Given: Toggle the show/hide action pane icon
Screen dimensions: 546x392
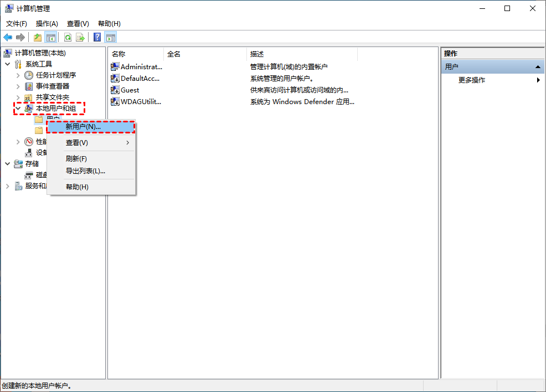Looking at the screenshot, I should pos(111,37).
